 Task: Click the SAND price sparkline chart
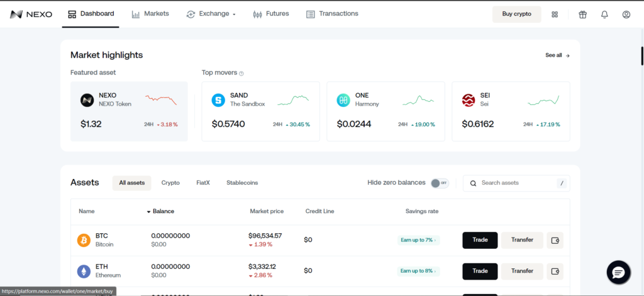[293, 100]
